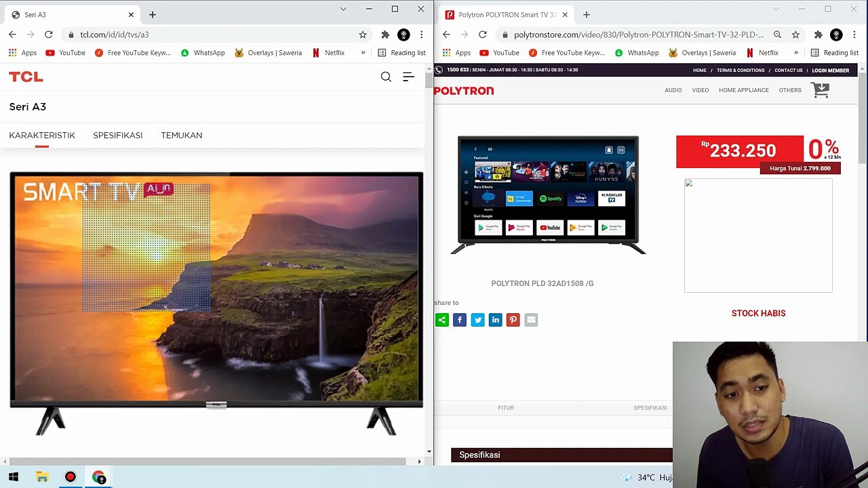Expand tab search chevron in Polytron window

[x=776, y=9]
